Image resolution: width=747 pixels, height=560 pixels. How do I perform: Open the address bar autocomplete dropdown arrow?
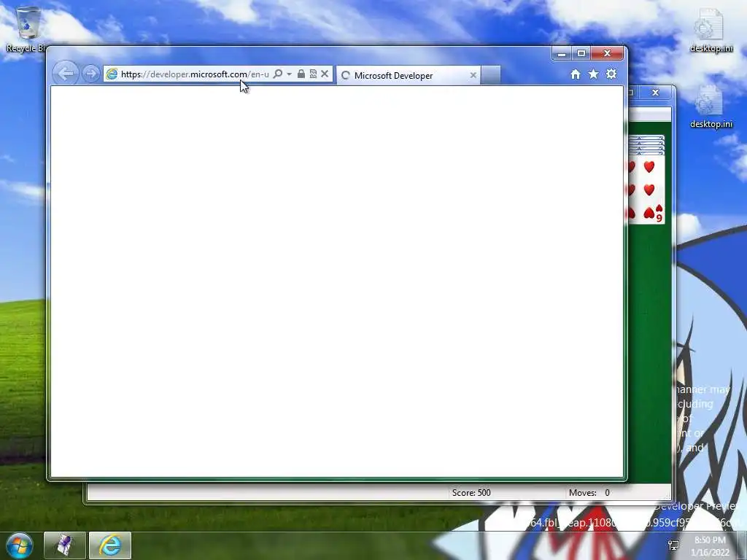[x=289, y=74]
